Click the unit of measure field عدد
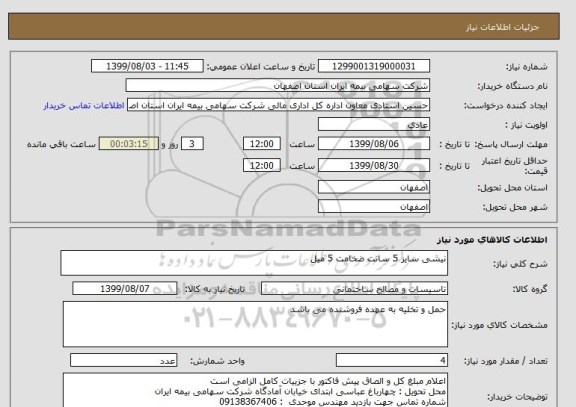576x407 pixels. click(123, 360)
